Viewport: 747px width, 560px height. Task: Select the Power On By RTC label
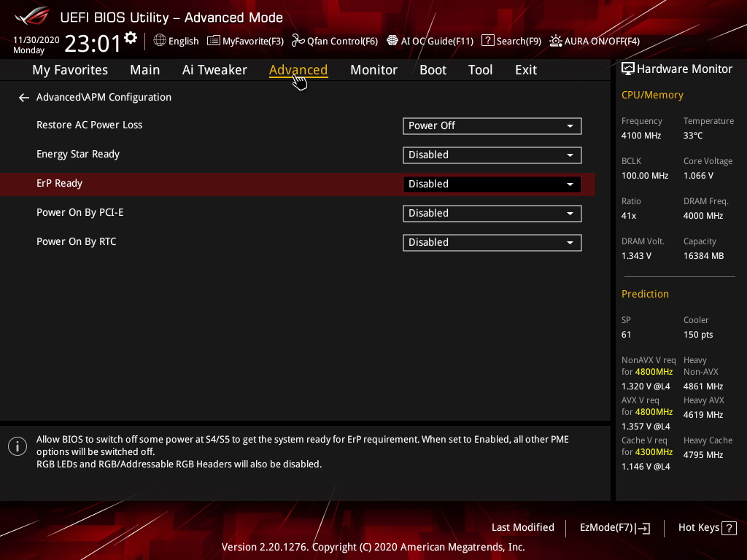(x=76, y=241)
